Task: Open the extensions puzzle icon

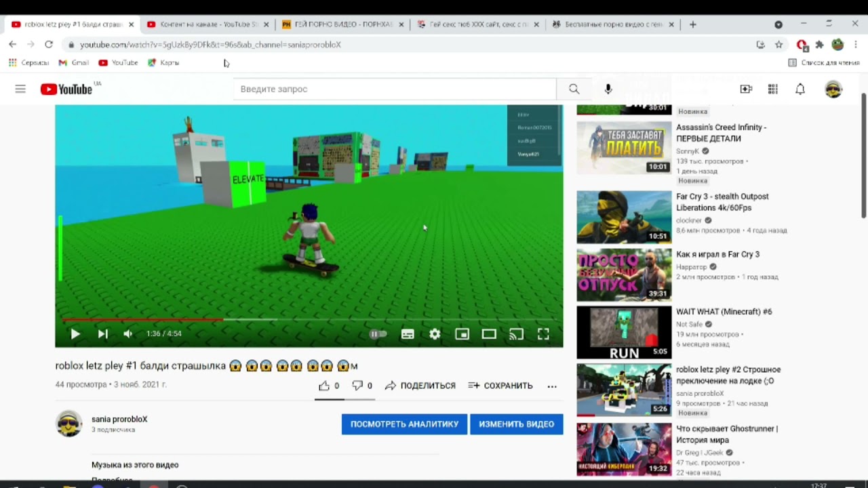Action: 819,45
